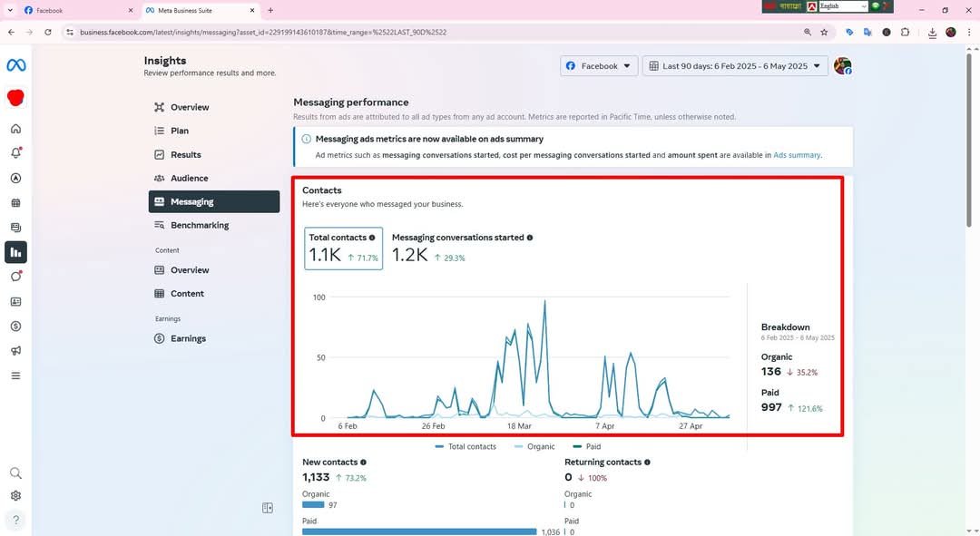The height and width of the screenshot is (536, 980).
Task: Open Benchmarking in the Insights menu
Action: coord(199,225)
